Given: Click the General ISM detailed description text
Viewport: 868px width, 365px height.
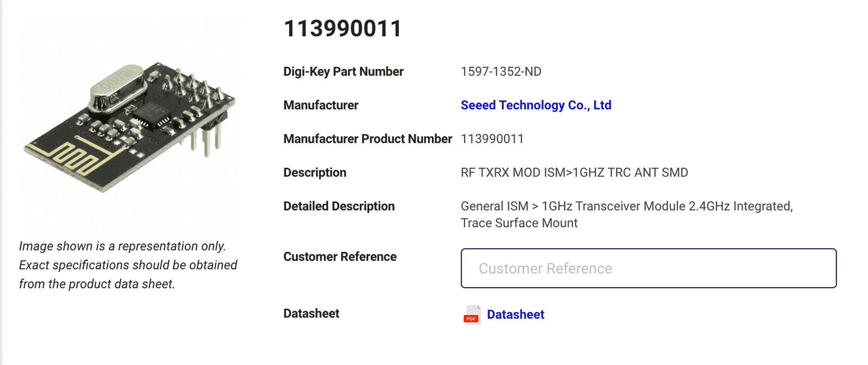Looking at the screenshot, I should [626, 214].
